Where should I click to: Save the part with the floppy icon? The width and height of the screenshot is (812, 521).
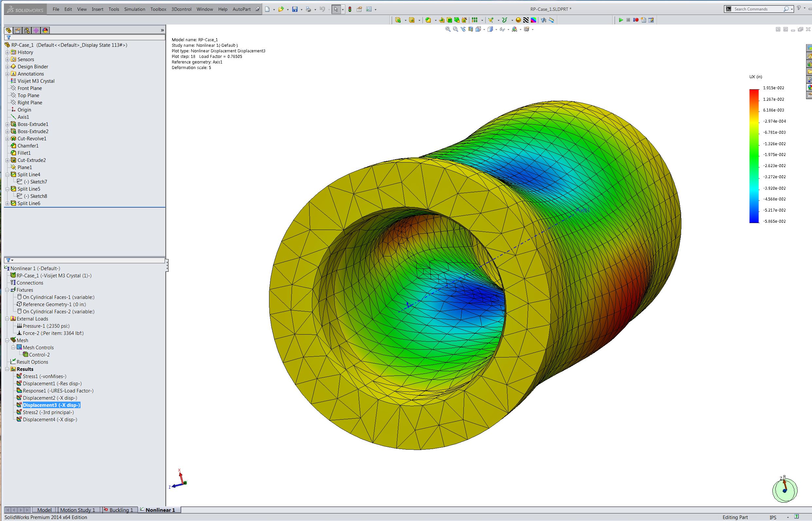(295, 9)
